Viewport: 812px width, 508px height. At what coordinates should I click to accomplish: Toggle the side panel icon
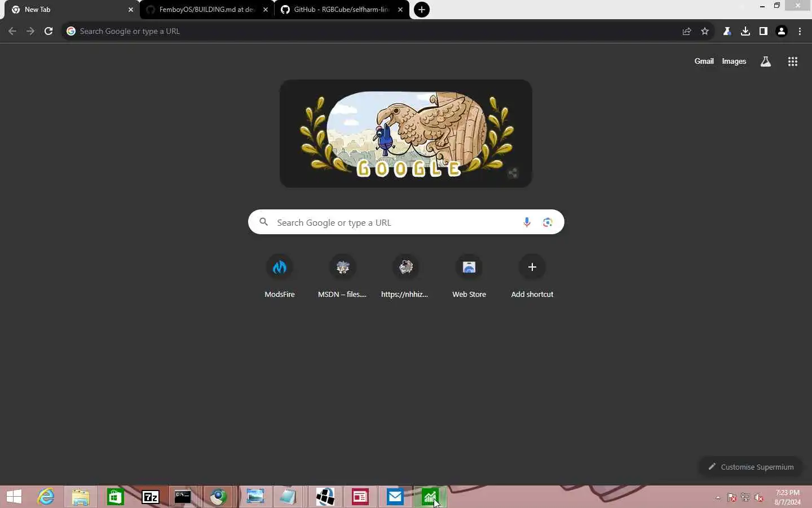tap(764, 31)
